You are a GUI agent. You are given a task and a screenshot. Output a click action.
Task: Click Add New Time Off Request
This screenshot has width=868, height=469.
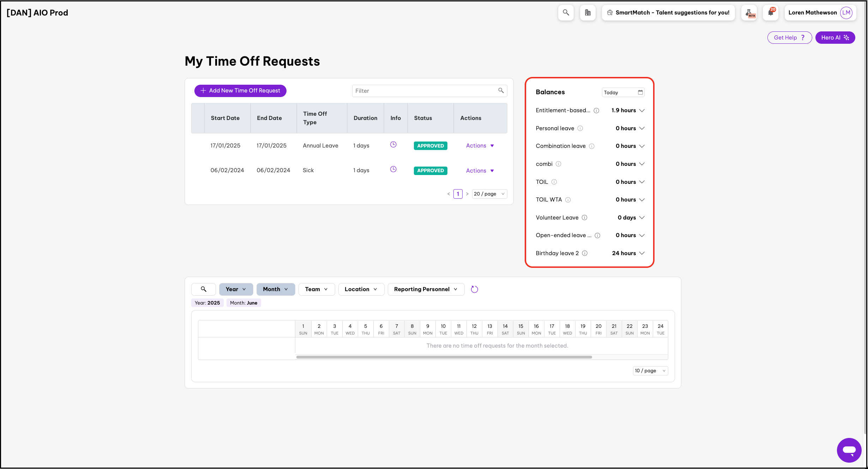(240, 91)
